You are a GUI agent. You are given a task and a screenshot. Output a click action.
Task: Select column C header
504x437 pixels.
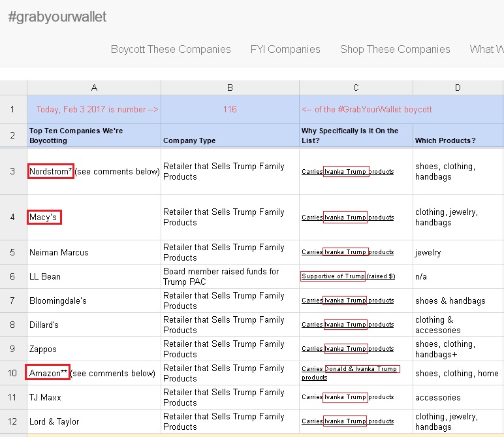(356, 88)
